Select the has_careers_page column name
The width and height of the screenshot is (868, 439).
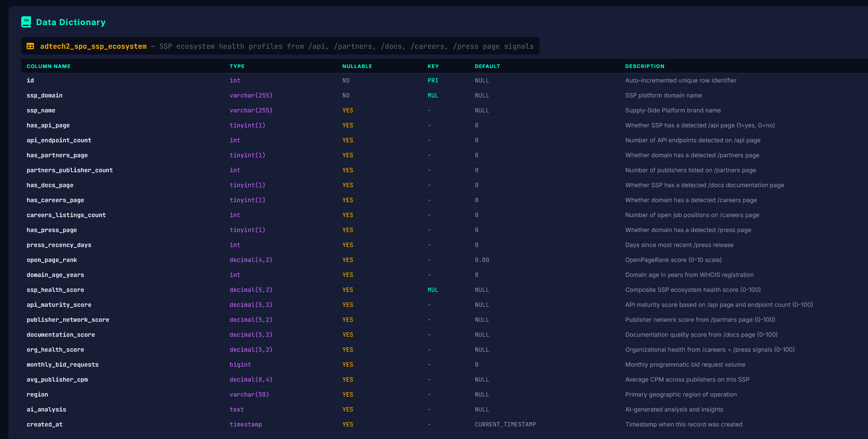pos(55,200)
